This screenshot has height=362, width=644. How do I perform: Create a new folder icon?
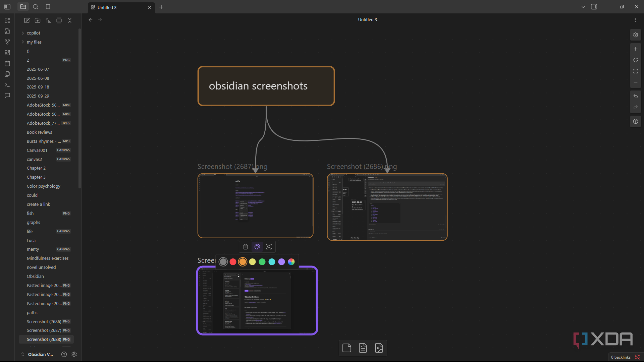(x=38, y=20)
